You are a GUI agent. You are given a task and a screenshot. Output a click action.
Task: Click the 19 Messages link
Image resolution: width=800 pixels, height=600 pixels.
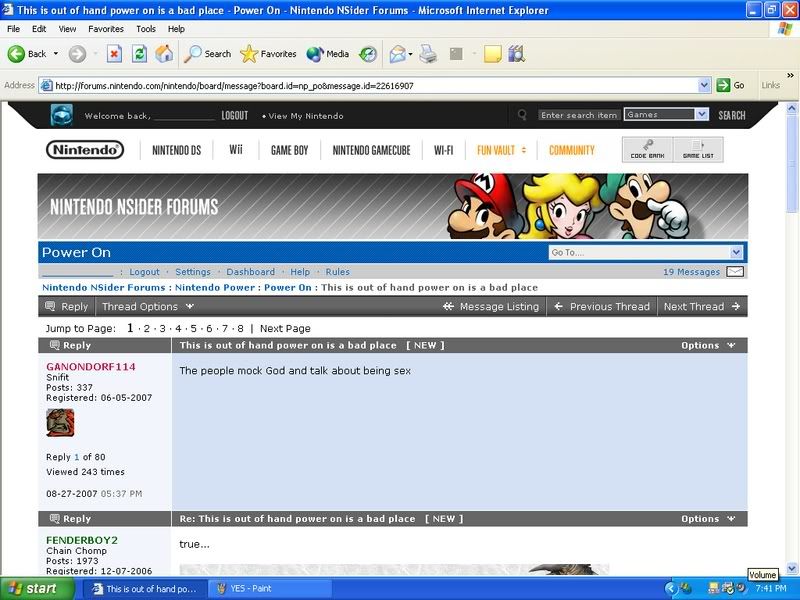[x=691, y=272]
